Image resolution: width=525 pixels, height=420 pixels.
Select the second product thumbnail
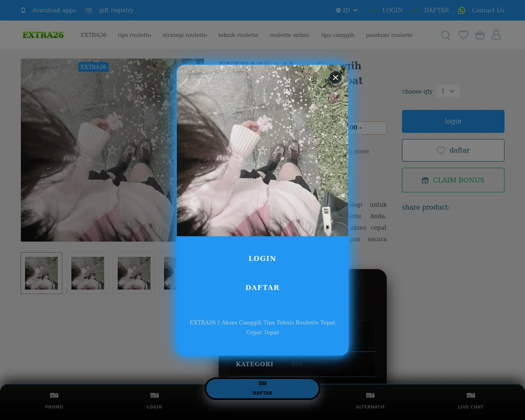(88, 273)
